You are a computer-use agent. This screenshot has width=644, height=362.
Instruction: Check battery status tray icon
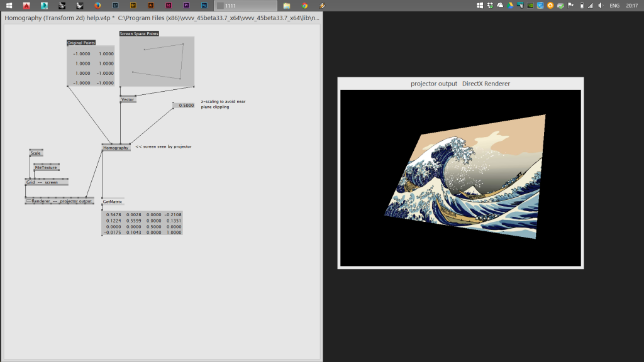tap(582, 5)
